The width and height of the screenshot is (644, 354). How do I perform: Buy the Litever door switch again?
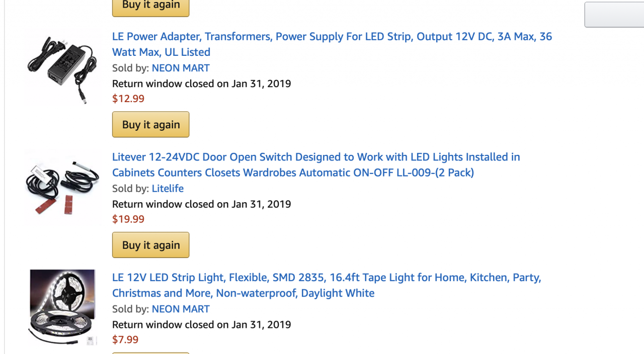pyautogui.click(x=150, y=245)
